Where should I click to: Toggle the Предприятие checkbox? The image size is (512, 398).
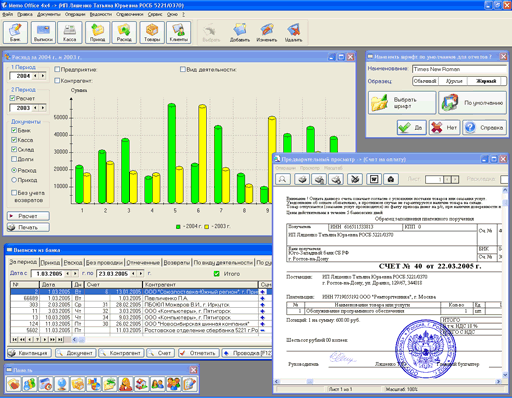[x=57, y=69]
